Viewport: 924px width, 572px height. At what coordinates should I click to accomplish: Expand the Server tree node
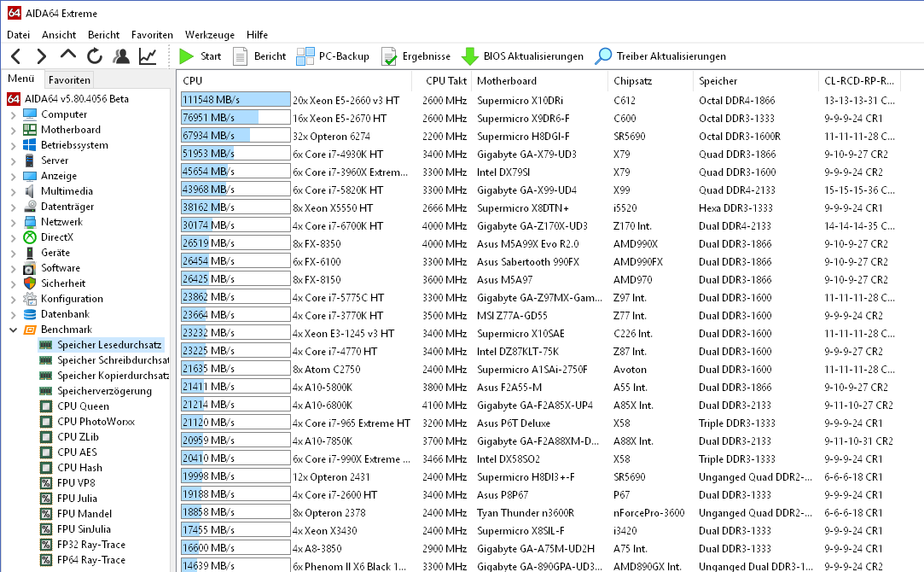13,161
